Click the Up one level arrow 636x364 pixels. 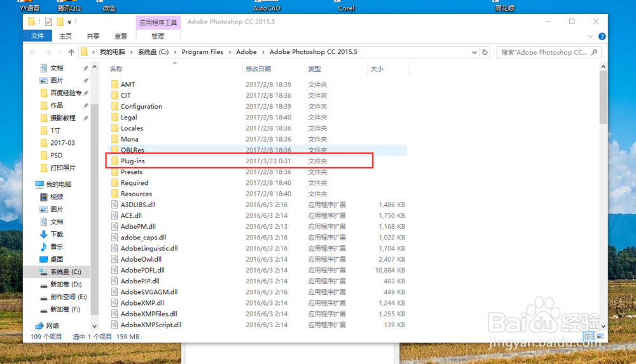(x=71, y=52)
